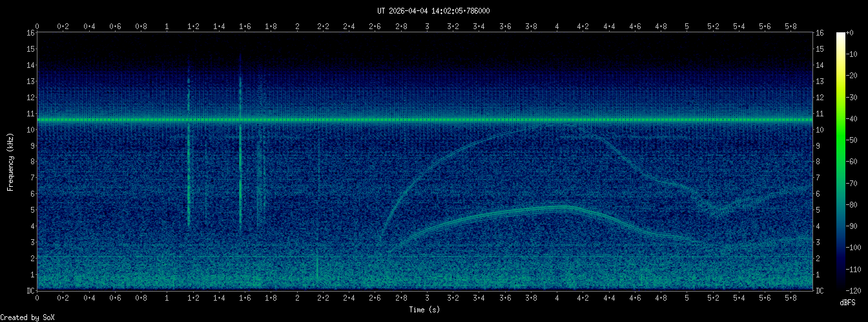Click the 16 kHz label on the left axis
Image resolution: width=868 pixels, height=322 pixels.
click(x=30, y=33)
